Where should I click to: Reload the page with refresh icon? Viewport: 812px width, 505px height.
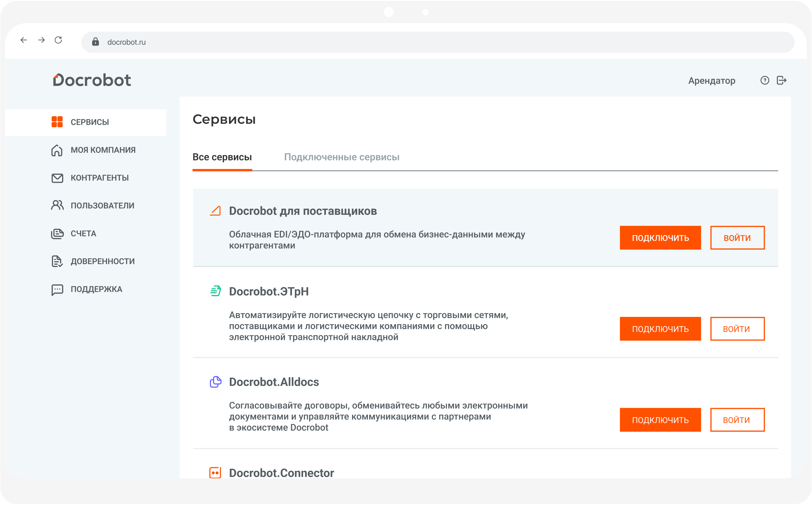pos(58,40)
